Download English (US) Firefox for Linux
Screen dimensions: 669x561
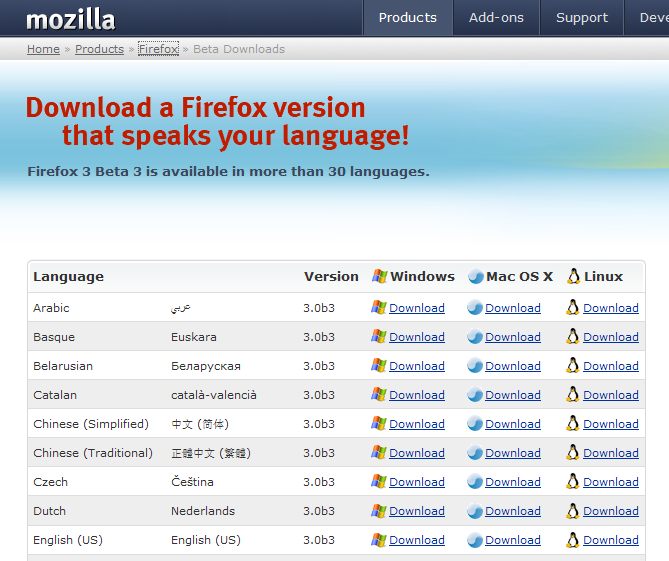(611, 540)
